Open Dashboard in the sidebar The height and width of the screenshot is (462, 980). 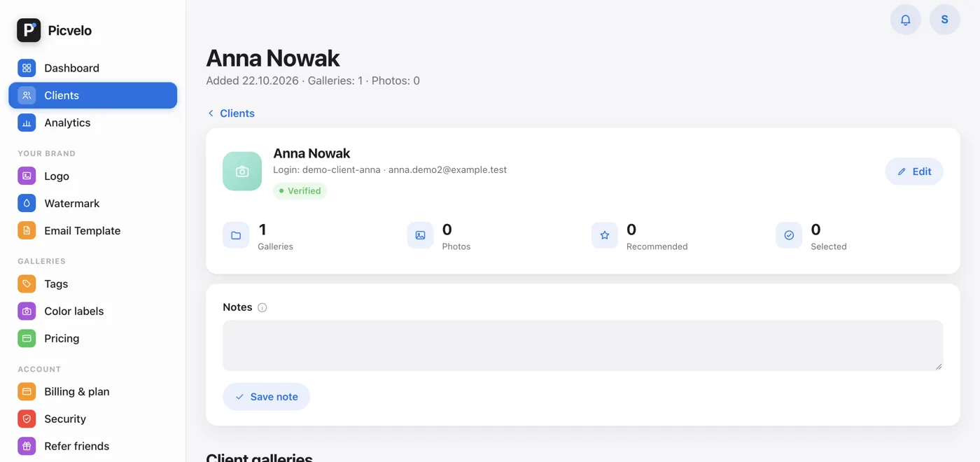point(92,68)
